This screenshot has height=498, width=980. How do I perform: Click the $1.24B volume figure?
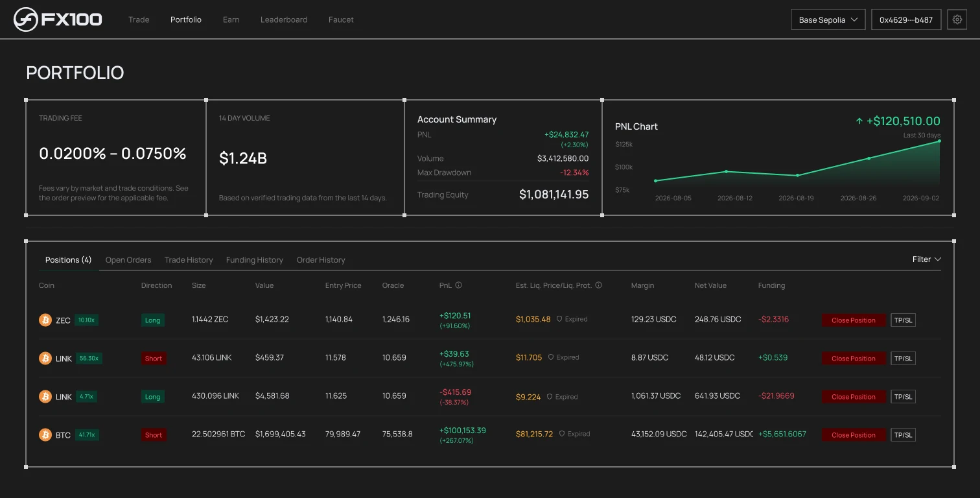coord(243,158)
